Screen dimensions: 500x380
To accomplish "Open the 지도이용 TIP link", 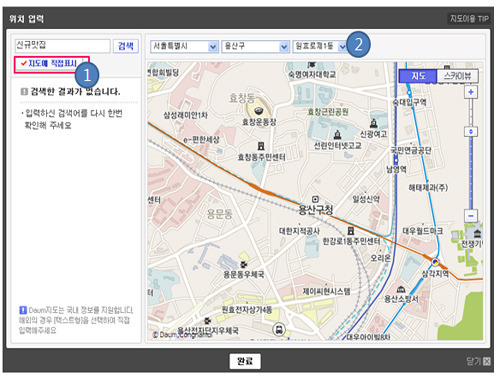I will (x=469, y=19).
